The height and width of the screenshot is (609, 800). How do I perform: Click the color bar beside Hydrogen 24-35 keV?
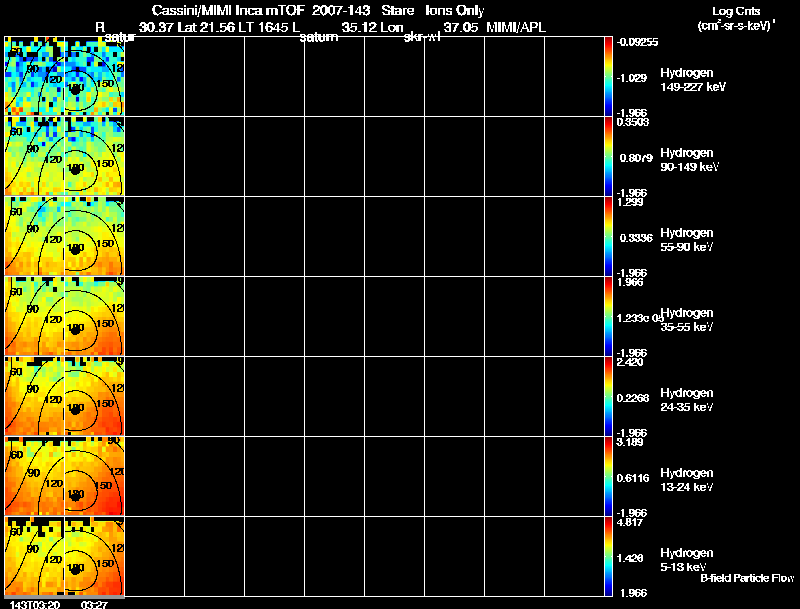tap(608, 396)
